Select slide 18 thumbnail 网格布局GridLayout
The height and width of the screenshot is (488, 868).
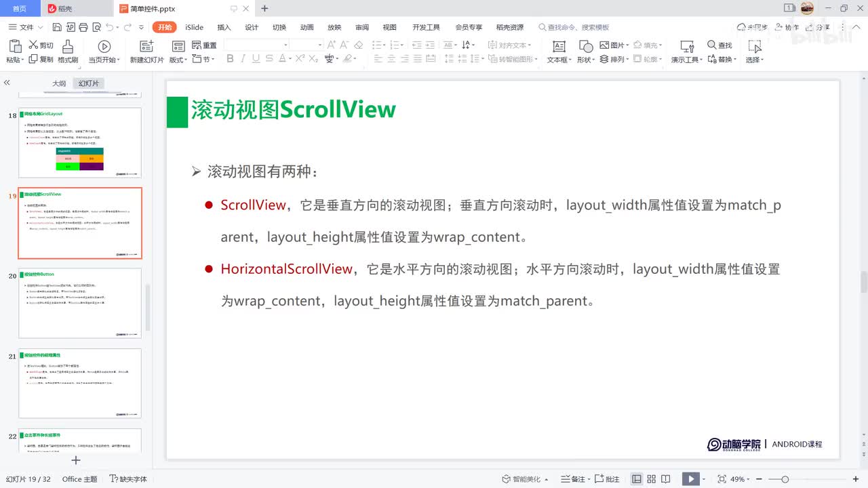(80, 143)
